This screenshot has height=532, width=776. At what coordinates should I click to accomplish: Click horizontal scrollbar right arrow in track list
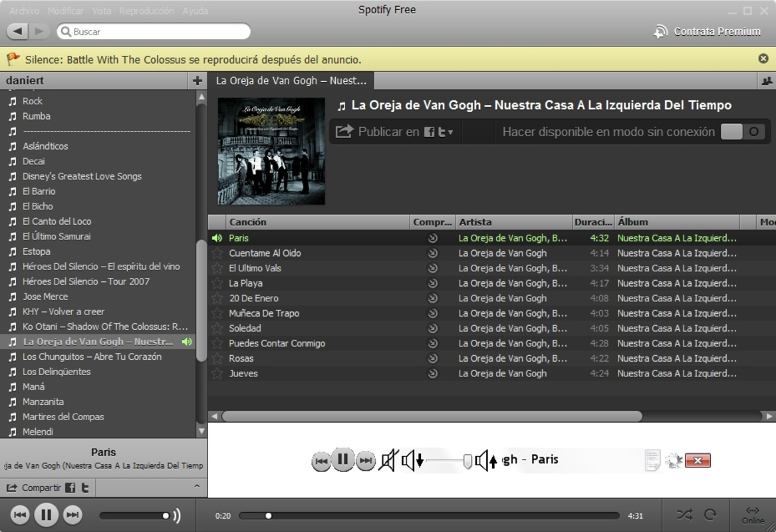tap(769, 416)
